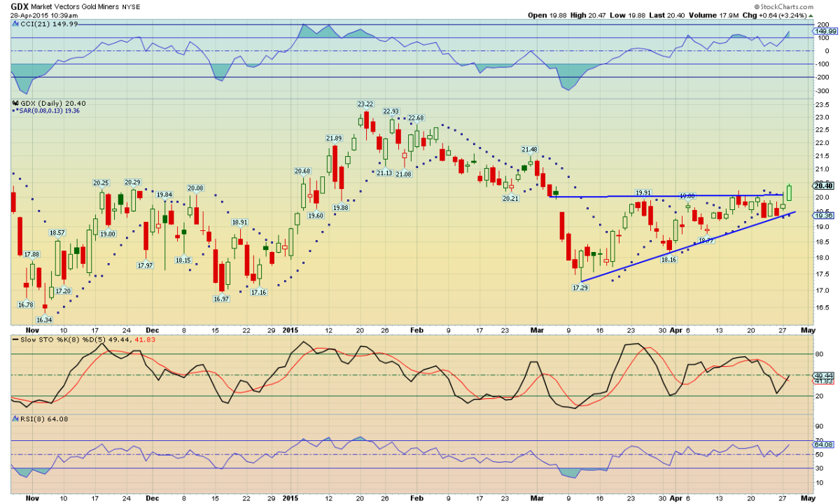Click the 20.21 price label
Screen dimensions: 840x504
511,199
